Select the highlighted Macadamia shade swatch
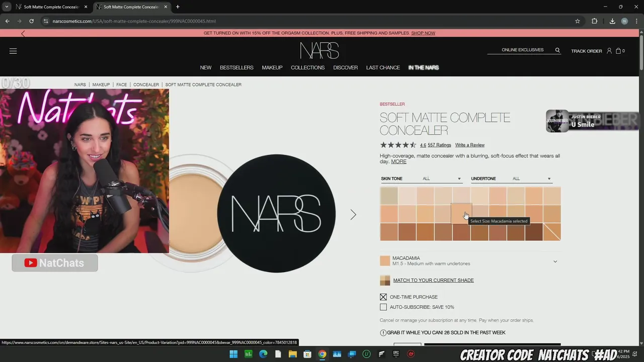The image size is (644, 362). [x=461, y=213]
